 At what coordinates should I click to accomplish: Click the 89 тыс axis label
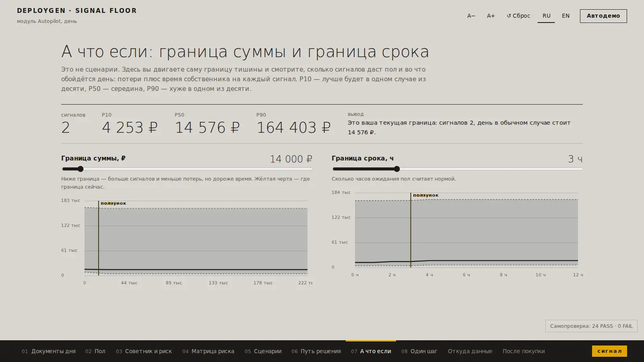(174, 283)
